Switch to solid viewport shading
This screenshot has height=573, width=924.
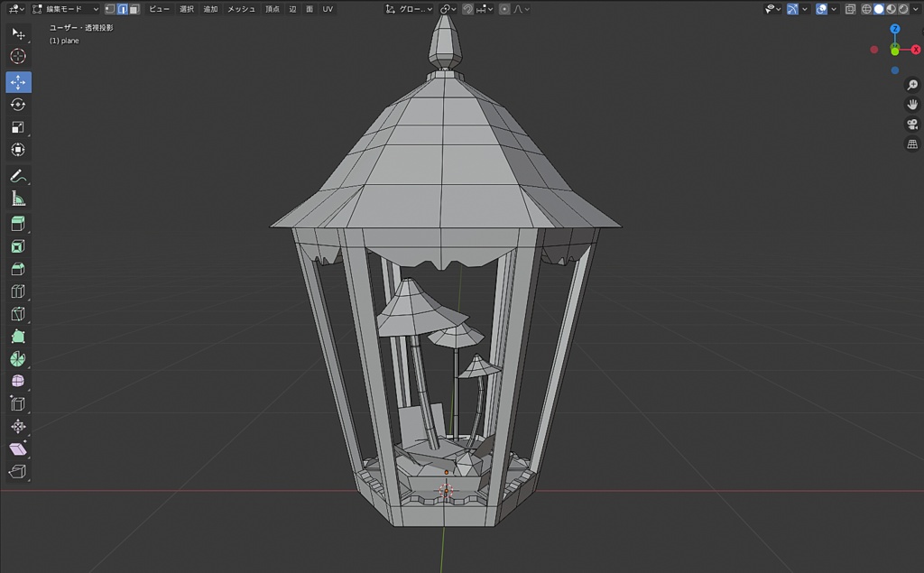pyautogui.click(x=879, y=9)
